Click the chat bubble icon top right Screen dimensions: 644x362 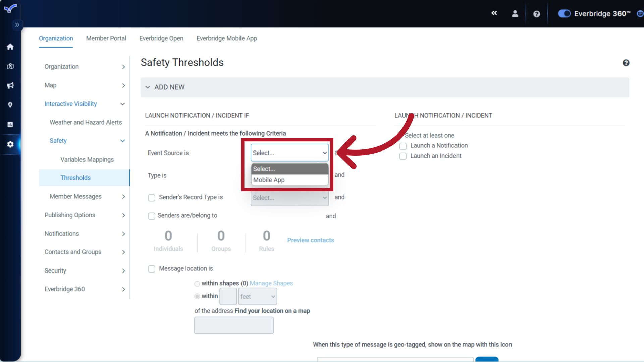tap(640, 14)
